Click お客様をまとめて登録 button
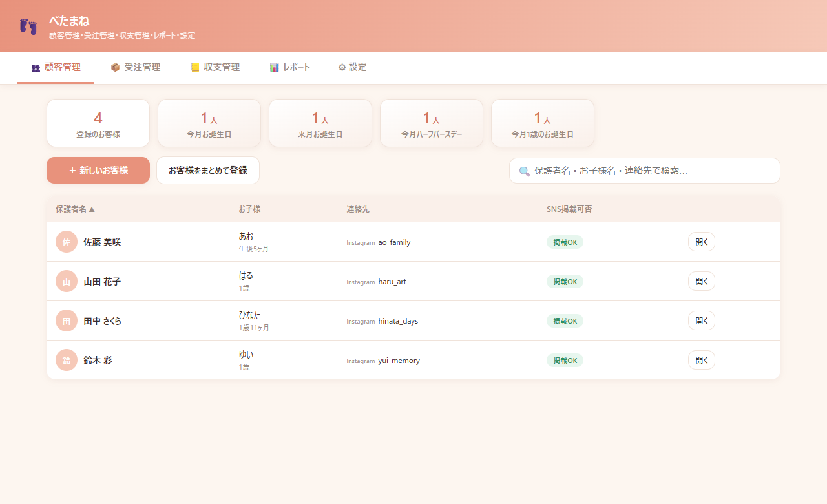827x504 pixels. coord(208,171)
